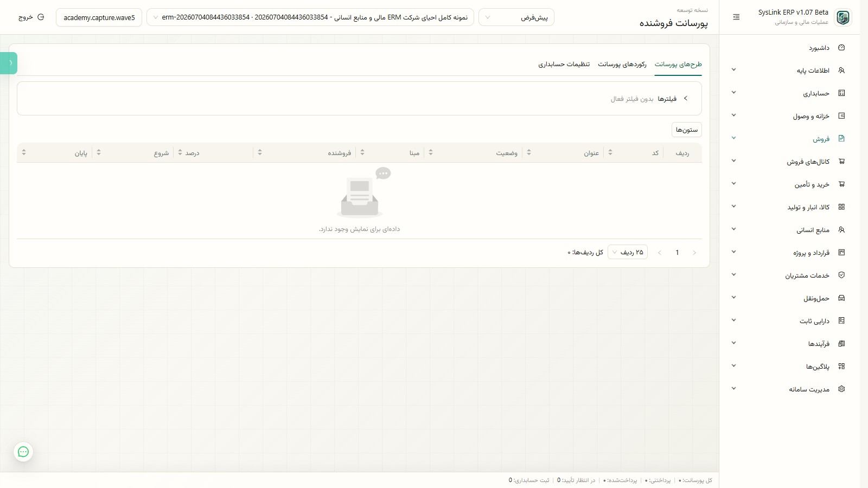The image size is (868, 488).
Task: Click the خروج logout button
Action: (31, 17)
